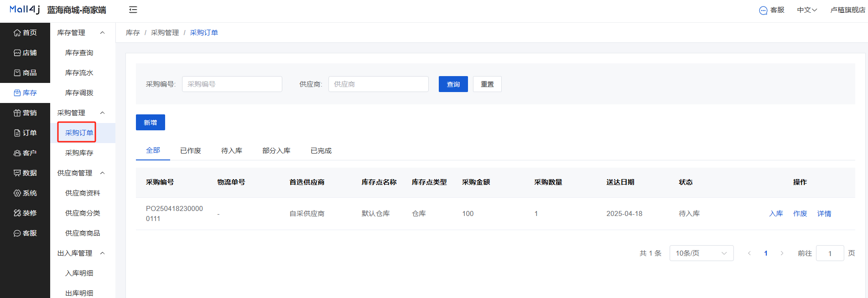Image resolution: width=868 pixels, height=298 pixels.
Task: Open 出库明细 menu item
Action: 79,293
